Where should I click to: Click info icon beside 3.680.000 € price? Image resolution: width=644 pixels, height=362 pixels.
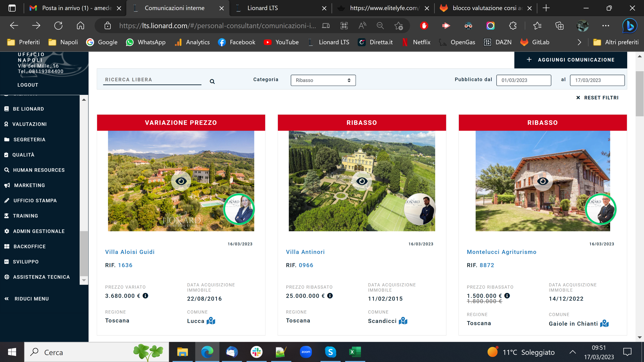(x=145, y=296)
